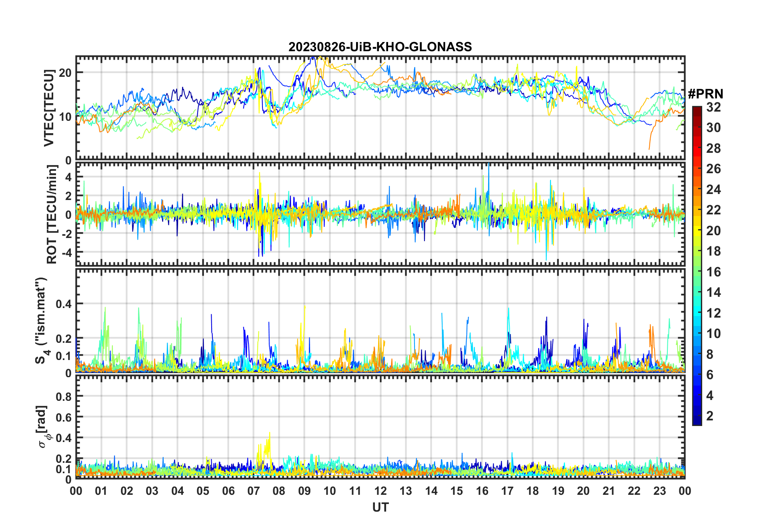761x532 pixels.
Task: Select hour tick 07 on UT axis
Action: point(254,491)
